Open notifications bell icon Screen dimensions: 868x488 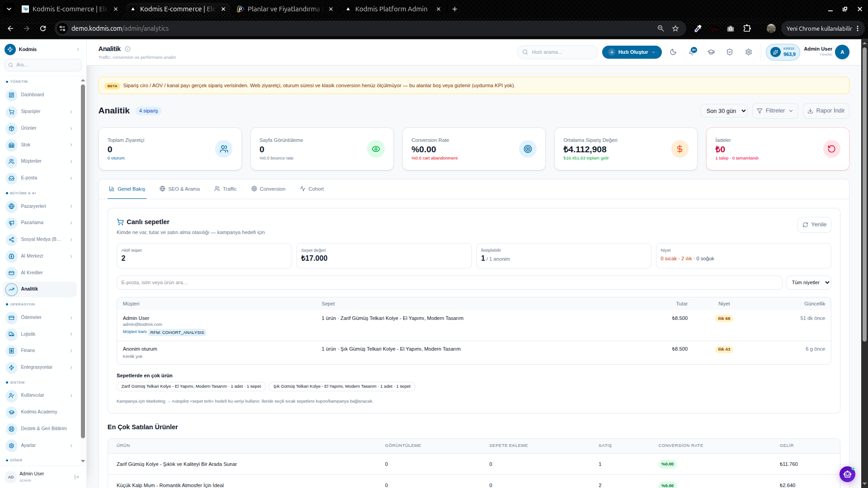tap(692, 52)
